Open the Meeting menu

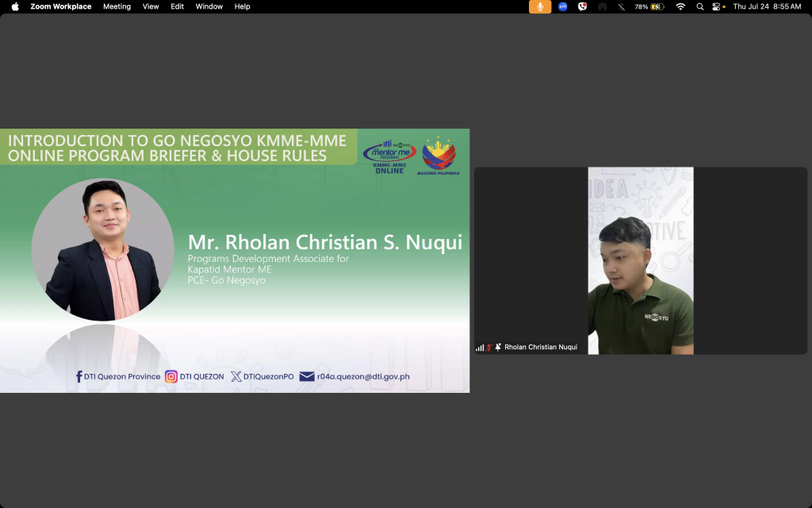coord(117,6)
